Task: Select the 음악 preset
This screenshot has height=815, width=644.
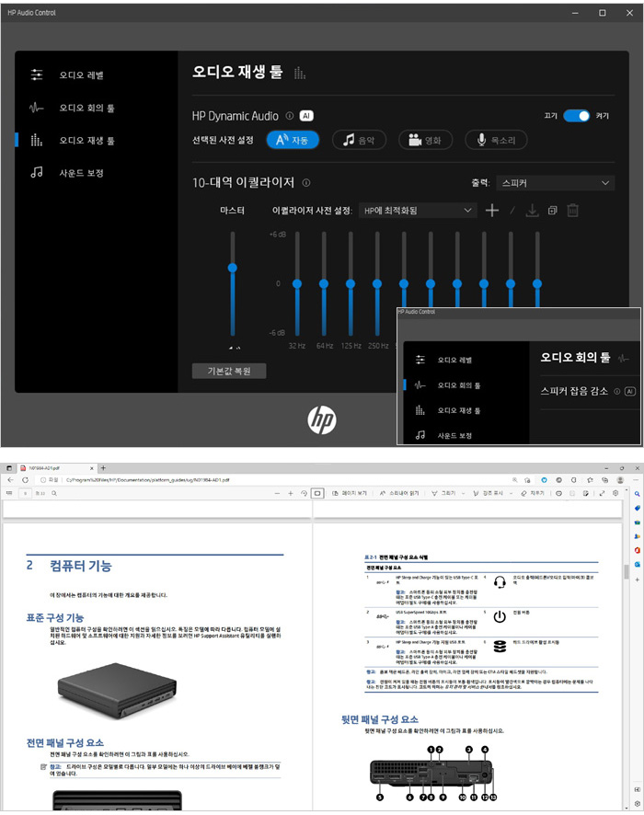Action: point(359,140)
